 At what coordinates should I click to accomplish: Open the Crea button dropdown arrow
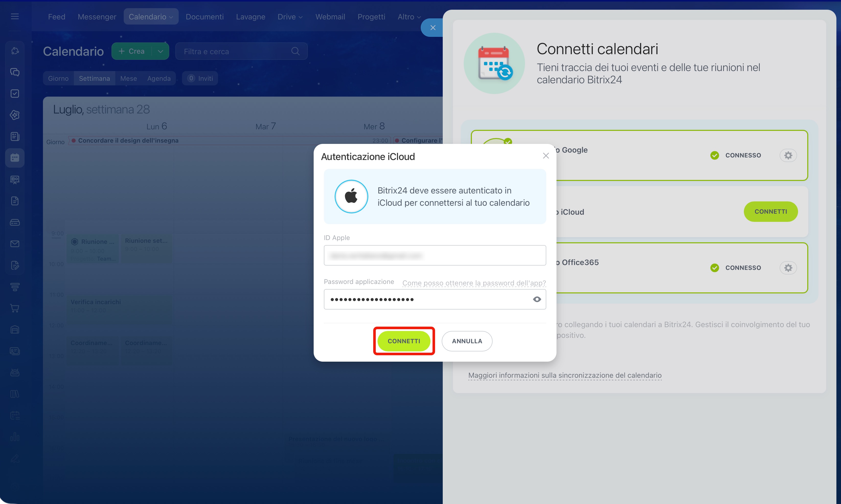pos(161,51)
